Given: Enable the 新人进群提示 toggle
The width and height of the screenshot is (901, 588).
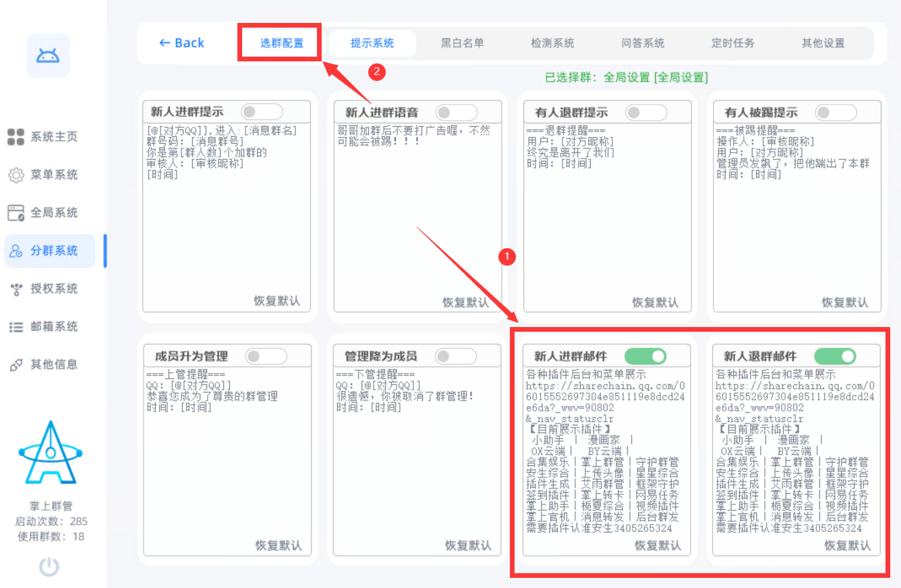Looking at the screenshot, I should (262, 112).
